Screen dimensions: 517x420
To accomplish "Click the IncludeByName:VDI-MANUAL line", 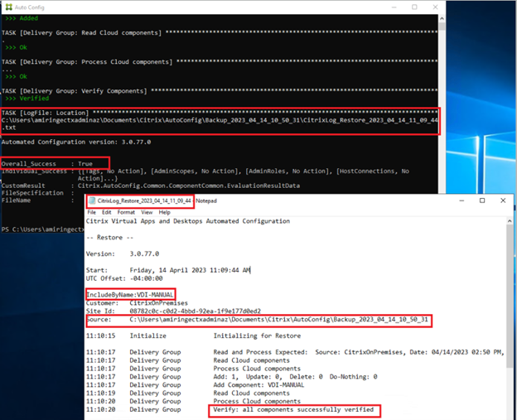I will point(130,294).
